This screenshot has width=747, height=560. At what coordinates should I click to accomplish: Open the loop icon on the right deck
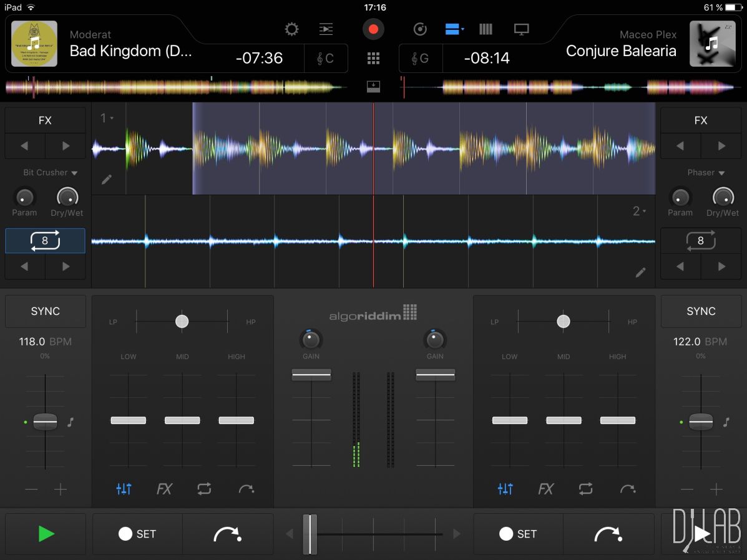tap(700, 241)
